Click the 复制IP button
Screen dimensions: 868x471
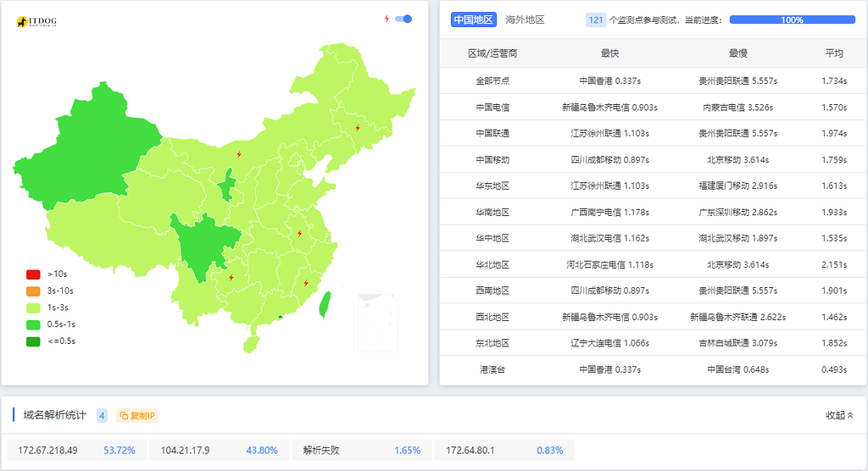click(136, 416)
